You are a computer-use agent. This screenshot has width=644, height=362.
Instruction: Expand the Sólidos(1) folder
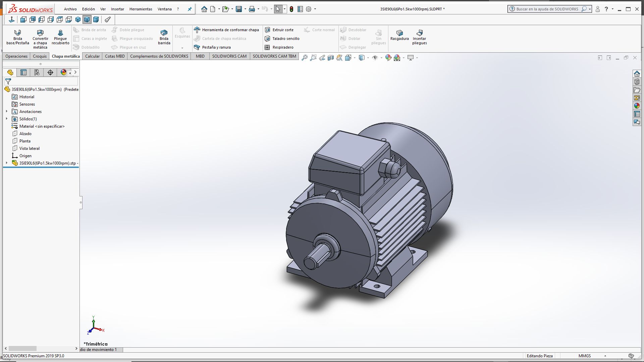(7, 119)
